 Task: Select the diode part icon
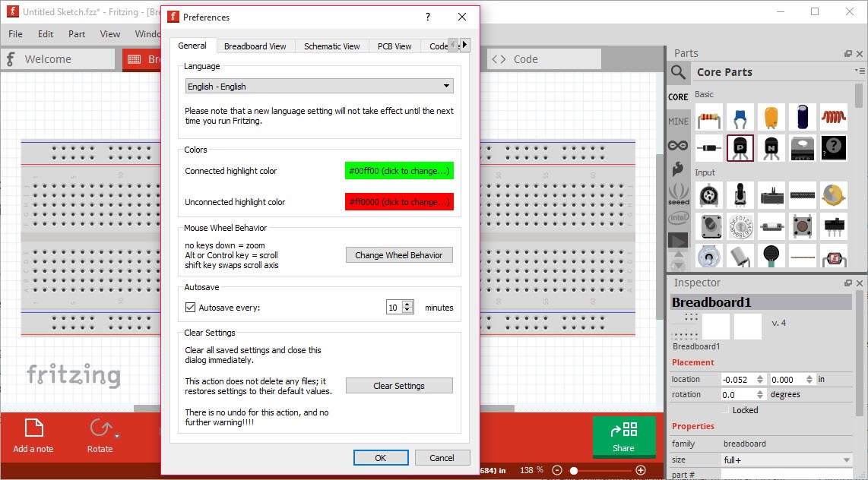(708, 147)
